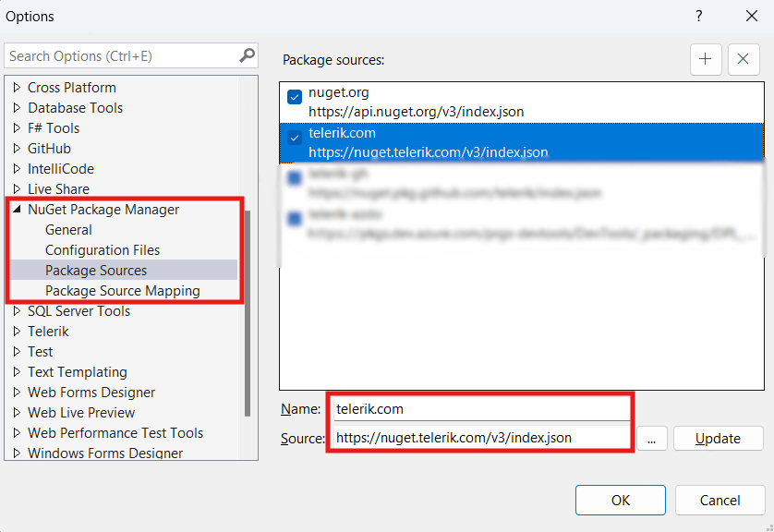Image resolution: width=774 pixels, height=532 pixels.
Task: Expand Web Performance Test Tools node
Action: (17, 433)
